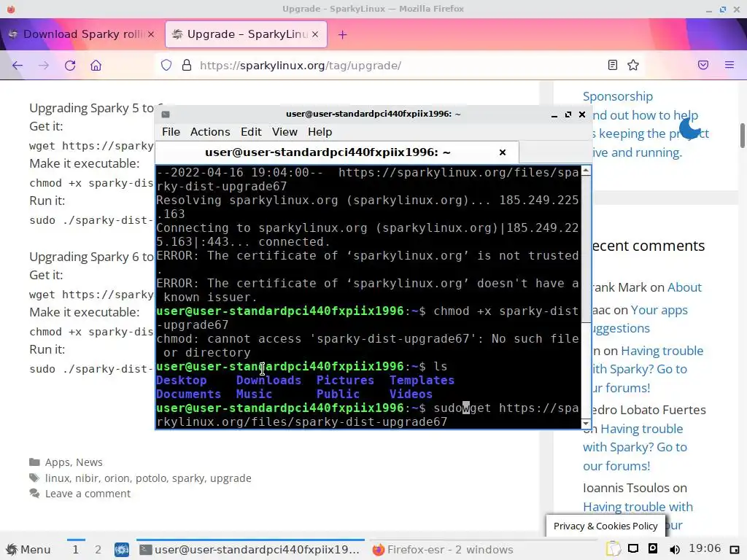Open the Firefox home page icon

coord(96,65)
